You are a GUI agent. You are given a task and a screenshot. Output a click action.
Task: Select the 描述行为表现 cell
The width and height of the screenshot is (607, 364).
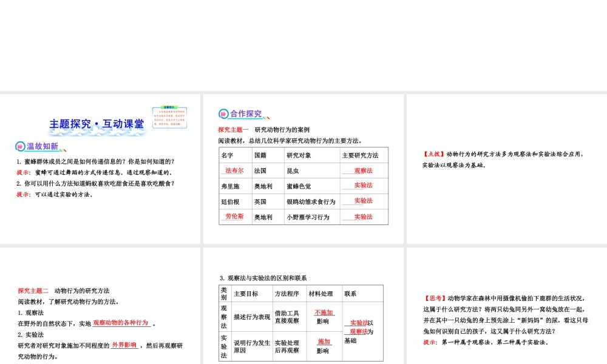[x=252, y=317]
